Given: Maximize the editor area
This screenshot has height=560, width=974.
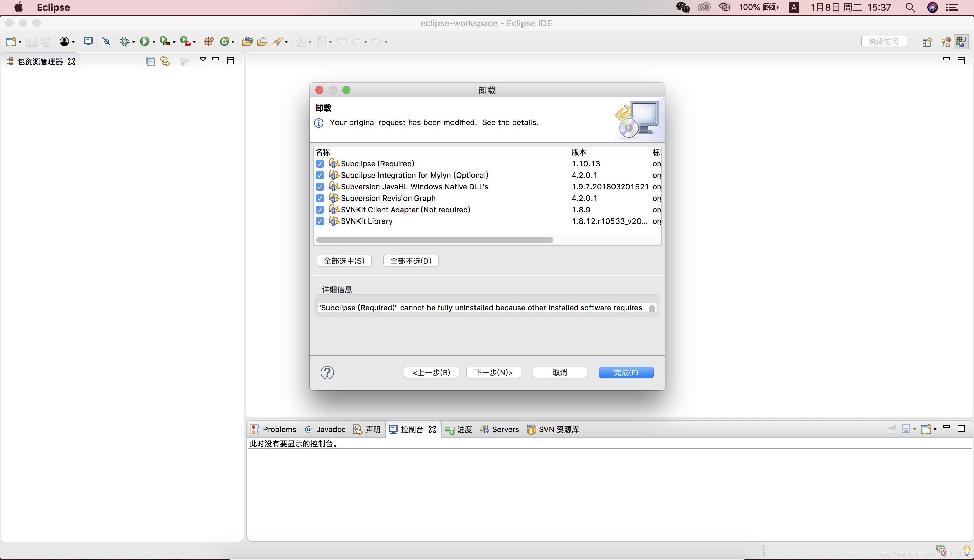Looking at the screenshot, I should point(961,61).
